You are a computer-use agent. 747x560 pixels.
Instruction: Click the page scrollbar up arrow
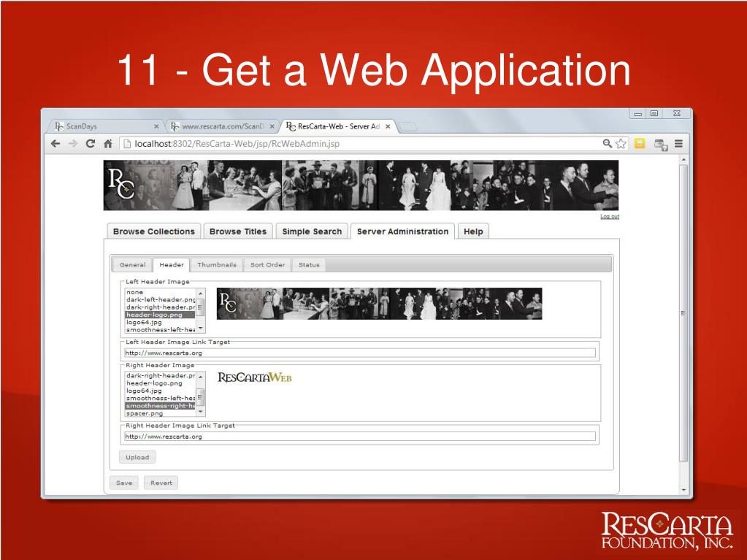click(683, 159)
